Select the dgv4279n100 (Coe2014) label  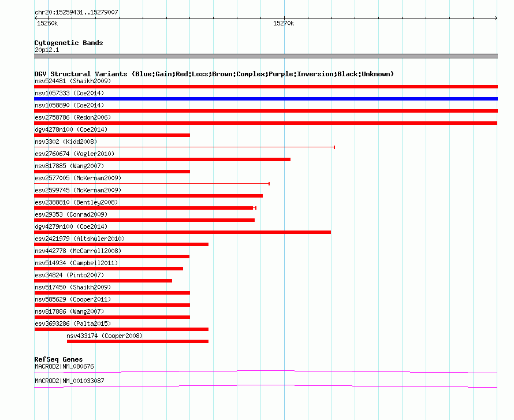(x=71, y=226)
